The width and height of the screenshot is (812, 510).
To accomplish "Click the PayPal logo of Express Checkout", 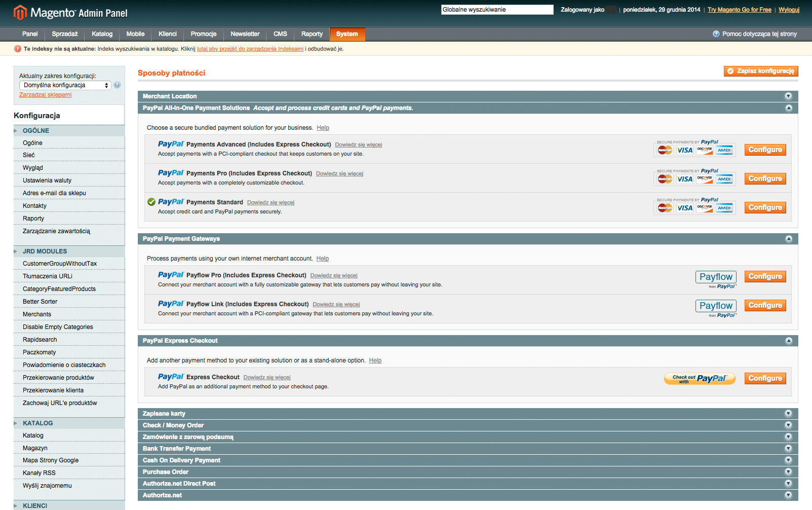I will [171, 377].
